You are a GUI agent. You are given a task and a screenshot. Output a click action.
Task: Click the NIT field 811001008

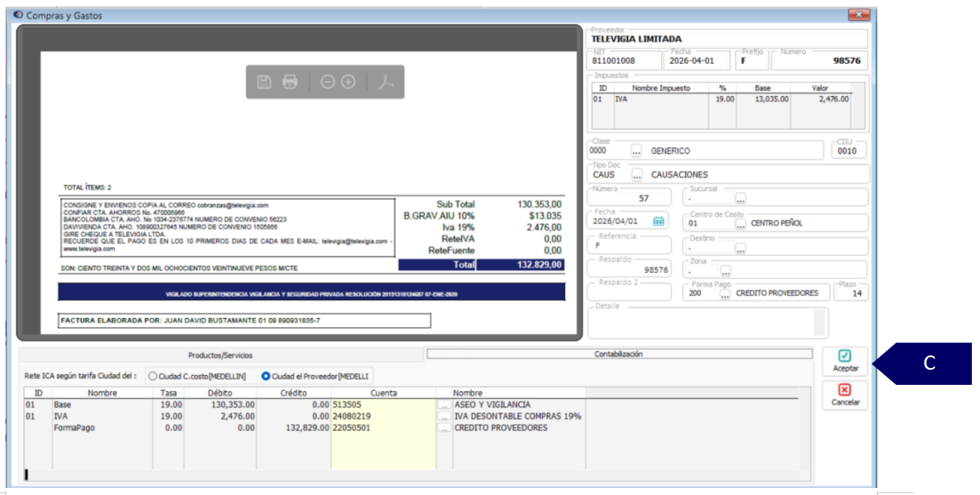(625, 60)
